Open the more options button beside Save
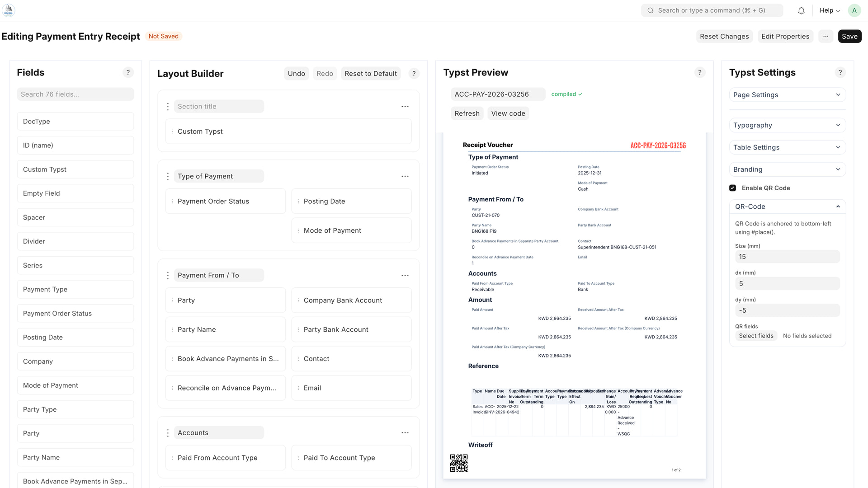This screenshot has height=488, width=868. point(826,36)
